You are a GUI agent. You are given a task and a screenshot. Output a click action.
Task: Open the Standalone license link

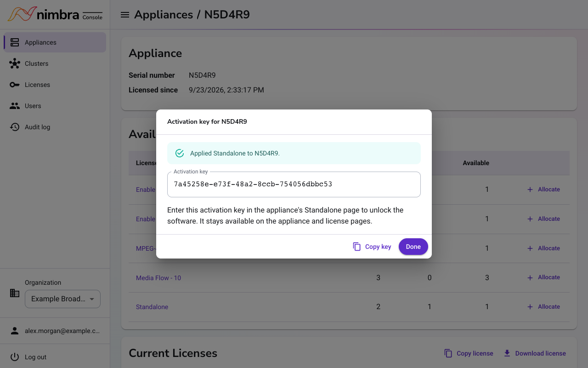(x=152, y=307)
